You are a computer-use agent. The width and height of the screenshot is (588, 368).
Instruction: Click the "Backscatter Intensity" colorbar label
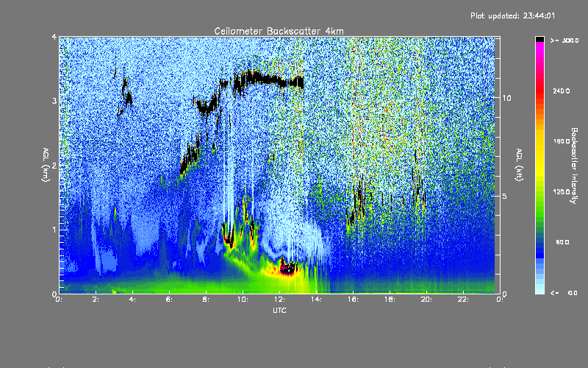(574, 166)
